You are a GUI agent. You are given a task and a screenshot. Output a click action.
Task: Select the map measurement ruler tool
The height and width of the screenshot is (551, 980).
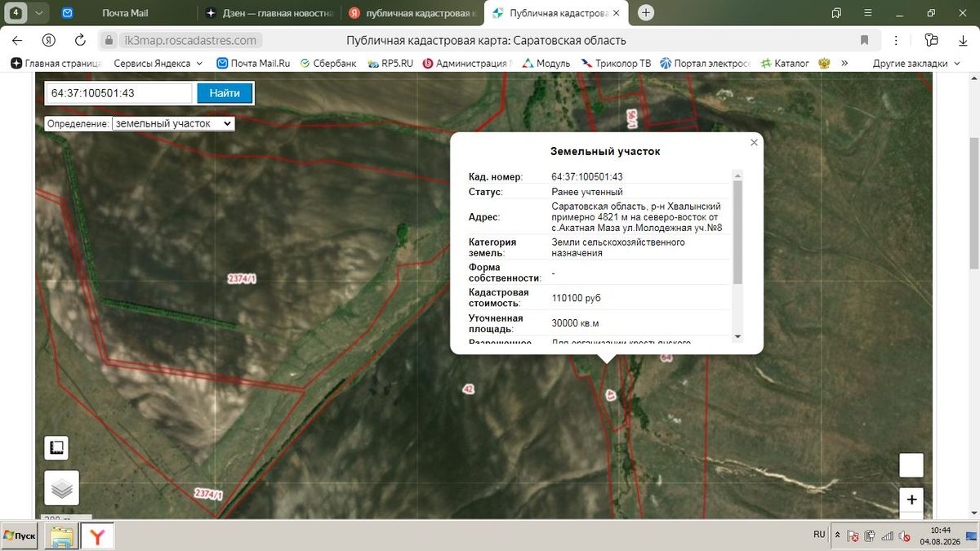tap(56, 448)
